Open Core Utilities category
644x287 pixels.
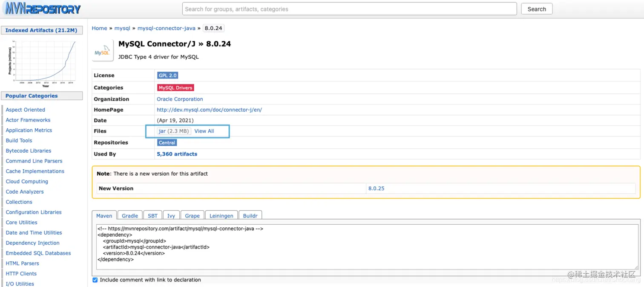(x=21, y=222)
